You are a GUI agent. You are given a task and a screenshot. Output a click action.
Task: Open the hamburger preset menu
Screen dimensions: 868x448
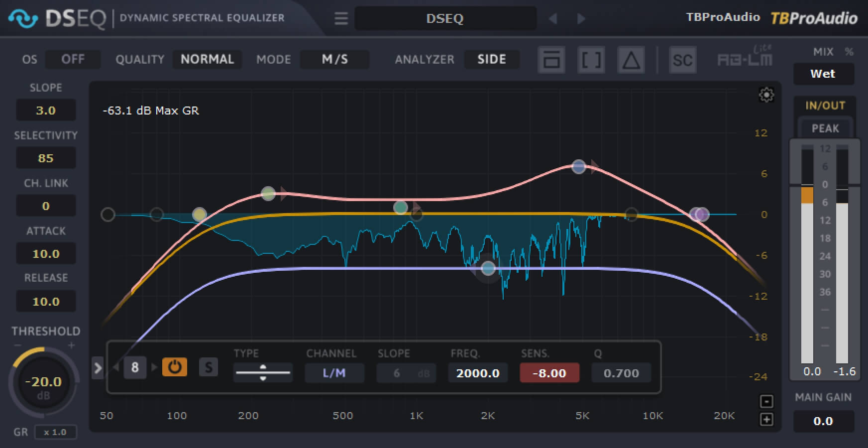tap(341, 19)
